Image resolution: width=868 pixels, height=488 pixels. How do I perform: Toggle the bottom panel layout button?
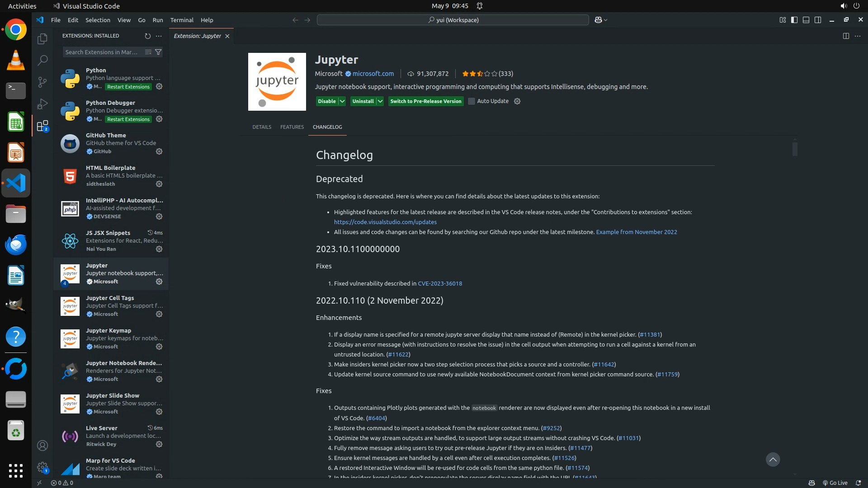[806, 20]
